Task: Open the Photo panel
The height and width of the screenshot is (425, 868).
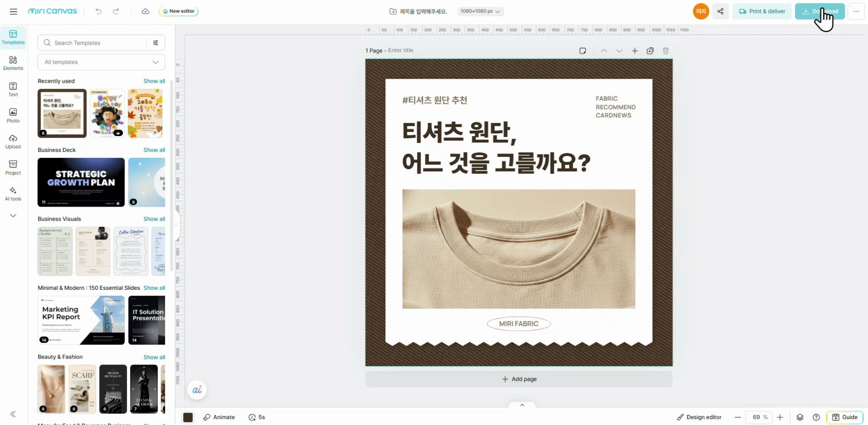Action: (x=13, y=115)
